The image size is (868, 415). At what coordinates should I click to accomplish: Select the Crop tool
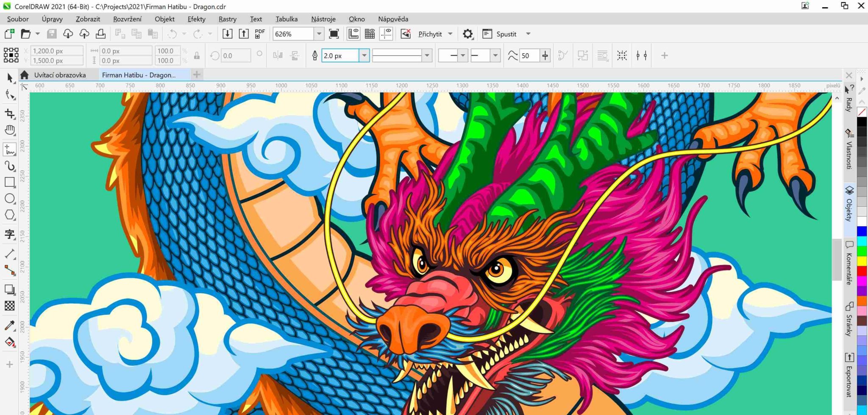[10, 113]
